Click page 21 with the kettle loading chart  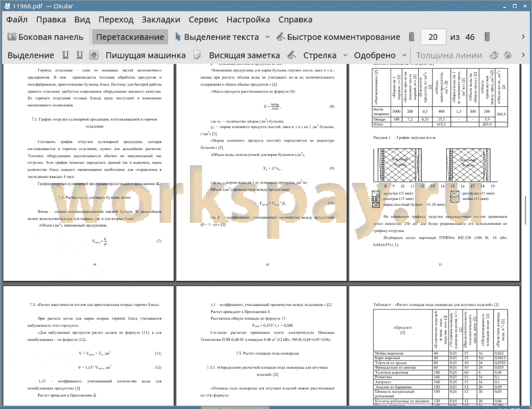[435, 172]
